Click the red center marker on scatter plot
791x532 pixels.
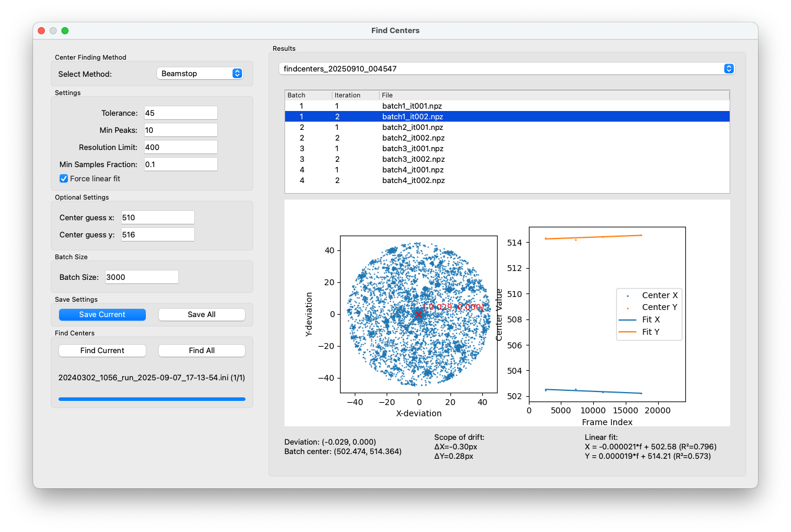[x=419, y=314]
